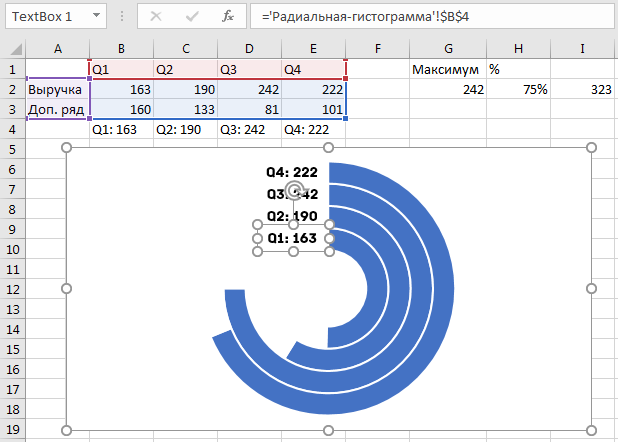Click the formula bar text field
Viewport: 618px width, 442px height.
[x=432, y=16]
